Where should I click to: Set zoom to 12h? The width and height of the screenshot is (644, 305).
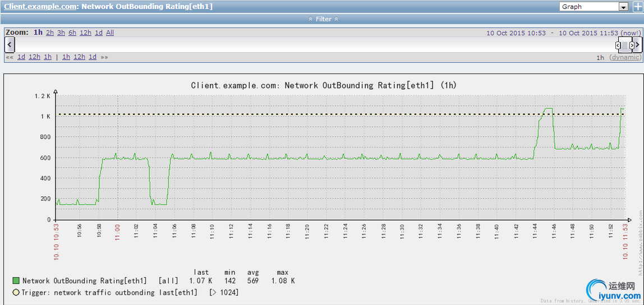(x=85, y=33)
